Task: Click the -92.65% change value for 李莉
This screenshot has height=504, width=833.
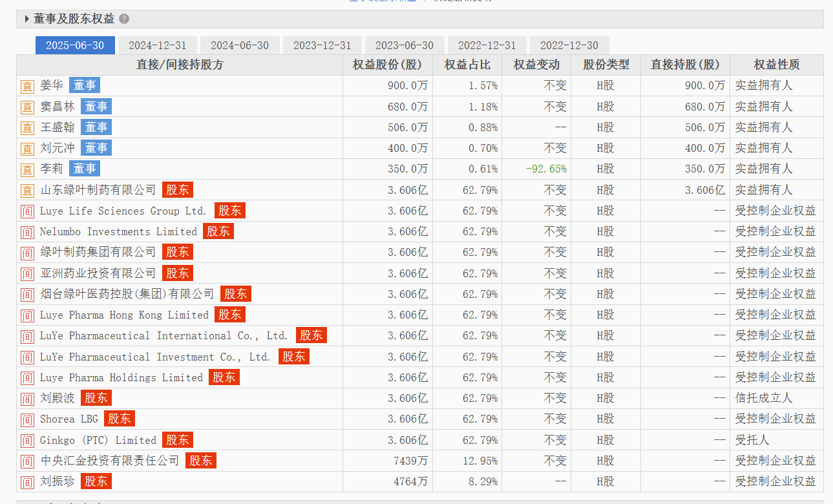Action: pos(546,169)
